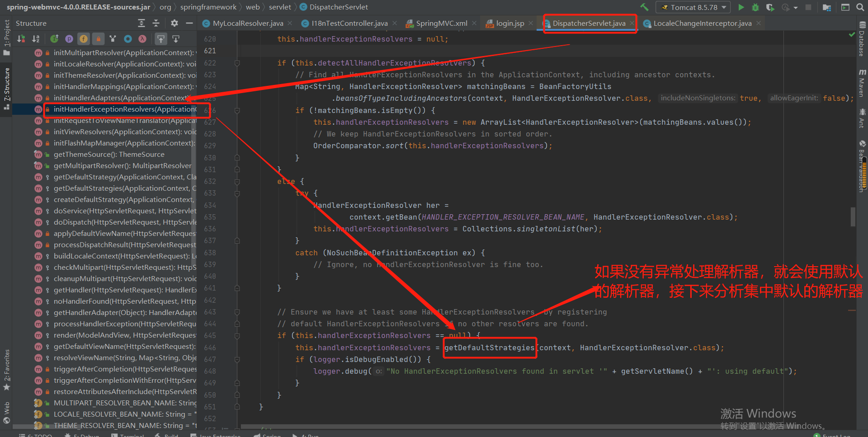Close the MyLocalResolver.java tab
The height and width of the screenshot is (437, 868).
click(290, 23)
